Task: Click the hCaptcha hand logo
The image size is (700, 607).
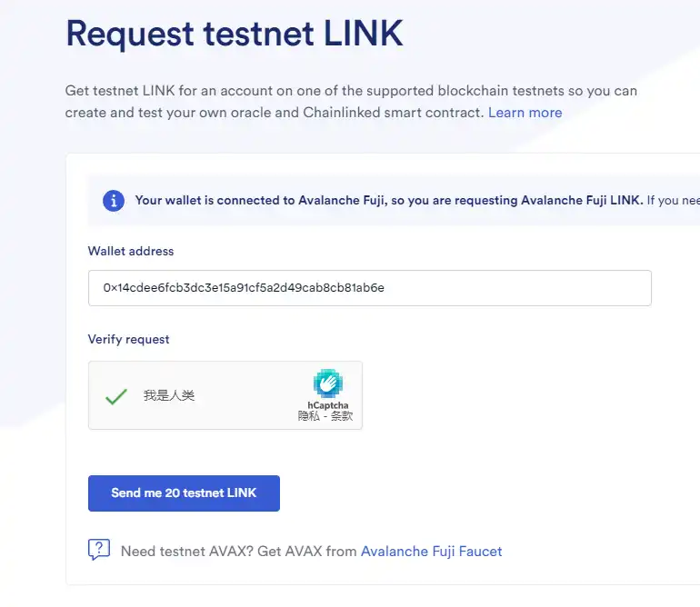Action: tap(327, 383)
